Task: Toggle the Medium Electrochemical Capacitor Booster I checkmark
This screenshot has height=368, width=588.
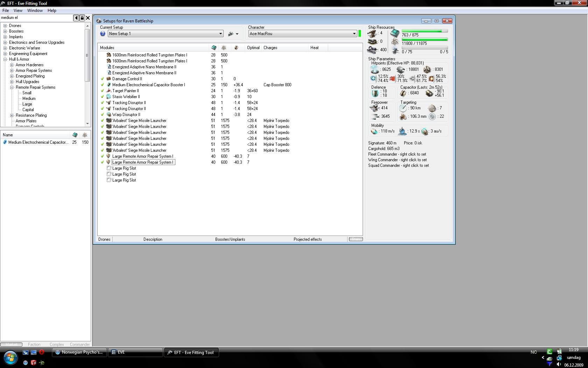Action: tap(102, 85)
